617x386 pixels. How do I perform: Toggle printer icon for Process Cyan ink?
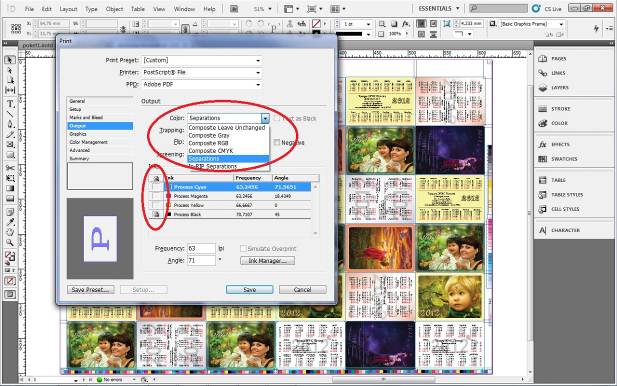click(x=156, y=187)
